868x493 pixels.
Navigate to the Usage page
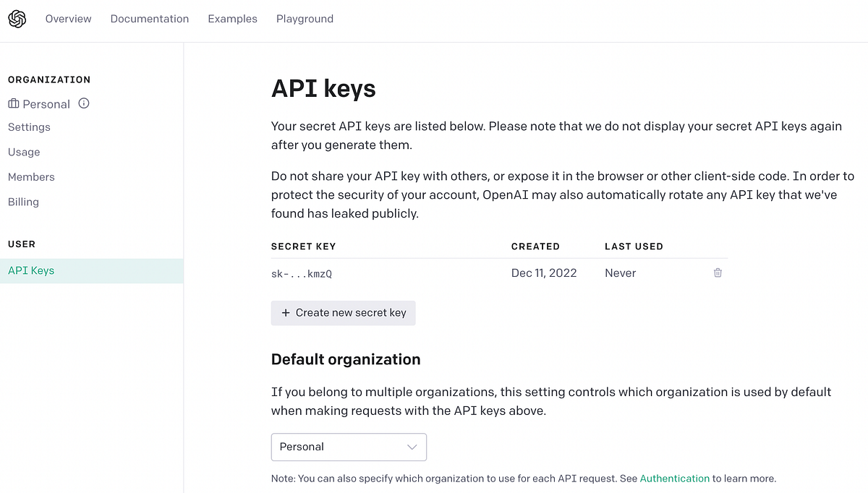pyautogui.click(x=24, y=152)
